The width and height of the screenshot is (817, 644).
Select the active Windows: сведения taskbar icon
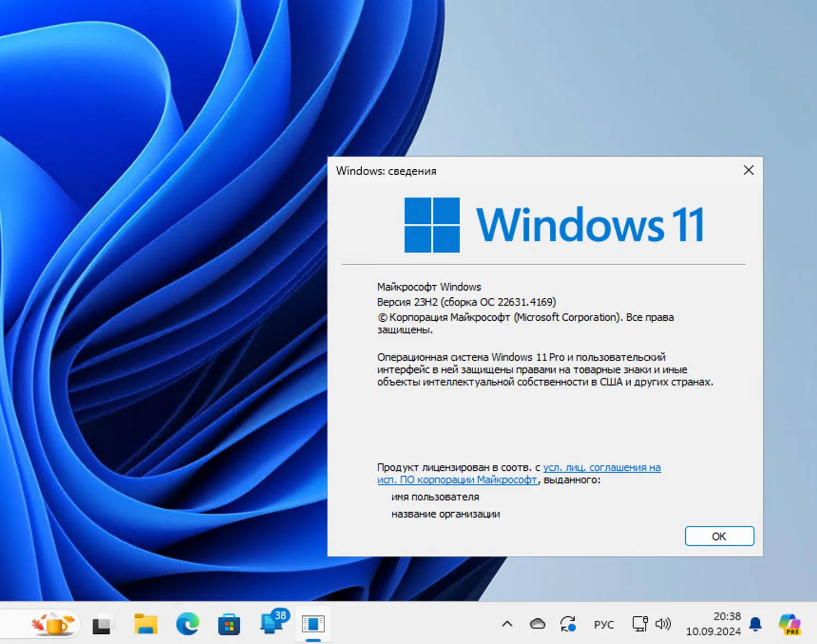(313, 624)
